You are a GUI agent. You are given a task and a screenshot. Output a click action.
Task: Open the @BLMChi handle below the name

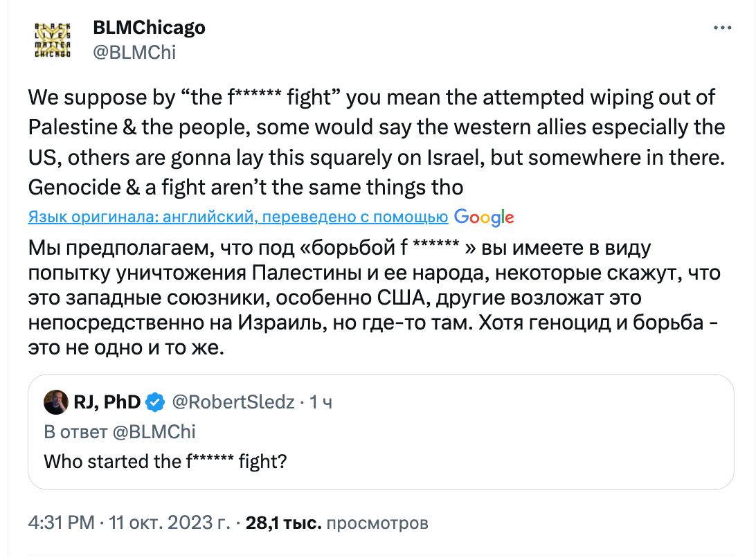(x=134, y=52)
